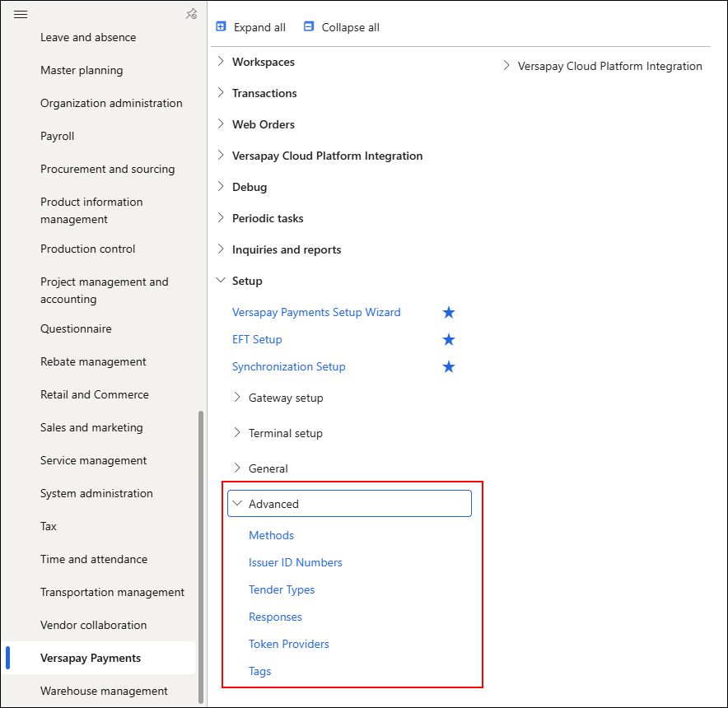Click the navigation pane scrollbar
Screen dimensions: 728x708
click(201, 557)
